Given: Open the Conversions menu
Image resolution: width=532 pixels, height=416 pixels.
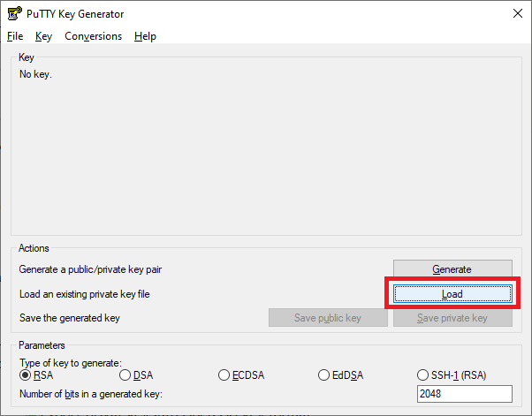Looking at the screenshot, I should [94, 36].
